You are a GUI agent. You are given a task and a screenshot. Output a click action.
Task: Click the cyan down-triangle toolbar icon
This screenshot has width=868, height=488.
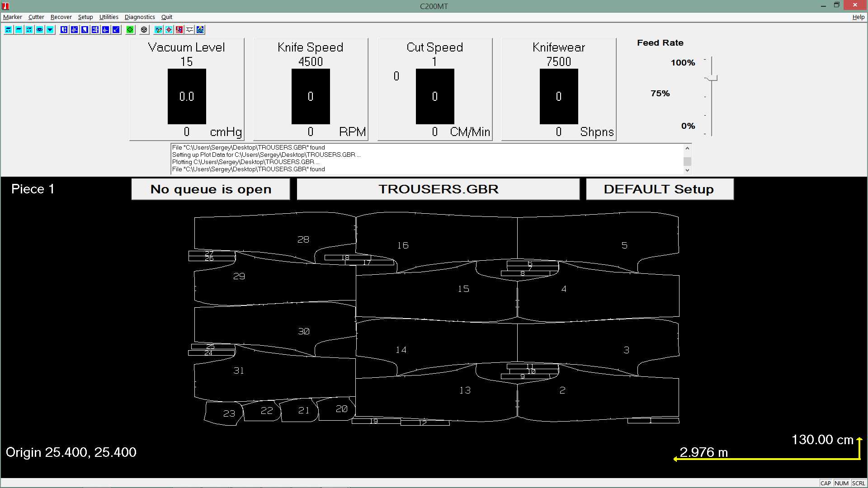pos(50,29)
